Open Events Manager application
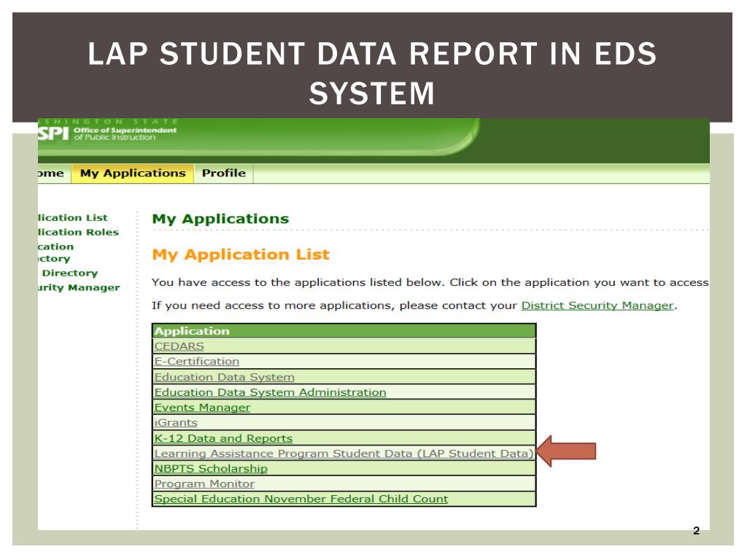This screenshot has width=747, height=560. click(202, 407)
